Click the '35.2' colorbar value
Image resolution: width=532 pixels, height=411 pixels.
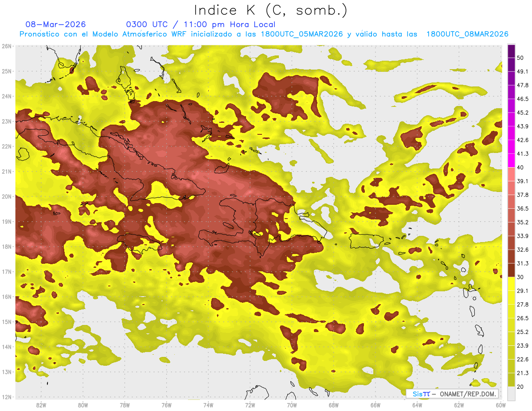[x=522, y=222]
